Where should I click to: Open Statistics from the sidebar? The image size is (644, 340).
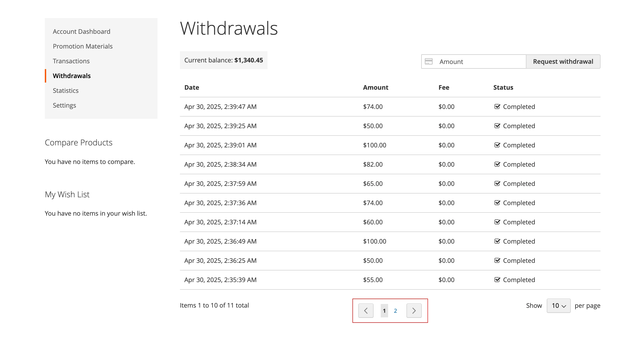click(x=65, y=90)
